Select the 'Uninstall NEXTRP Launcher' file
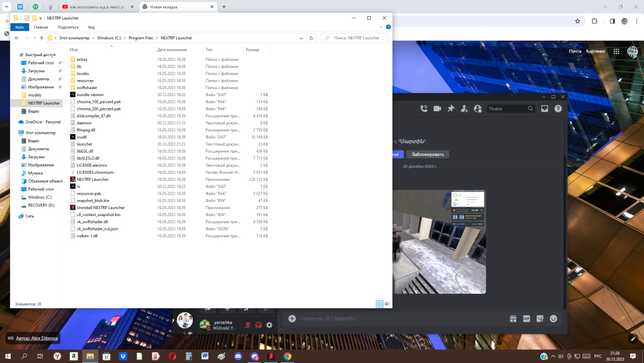 click(x=101, y=208)
